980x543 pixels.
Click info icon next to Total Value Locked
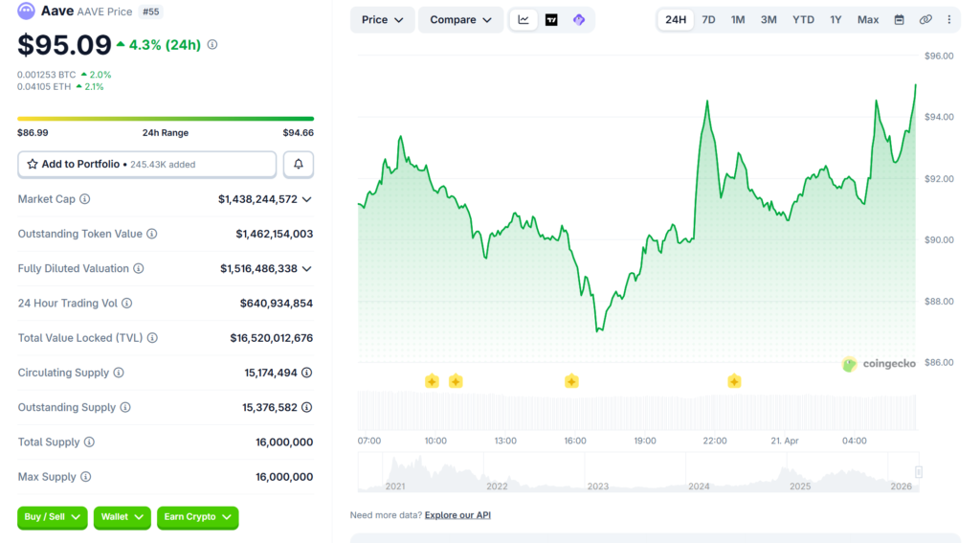(152, 338)
